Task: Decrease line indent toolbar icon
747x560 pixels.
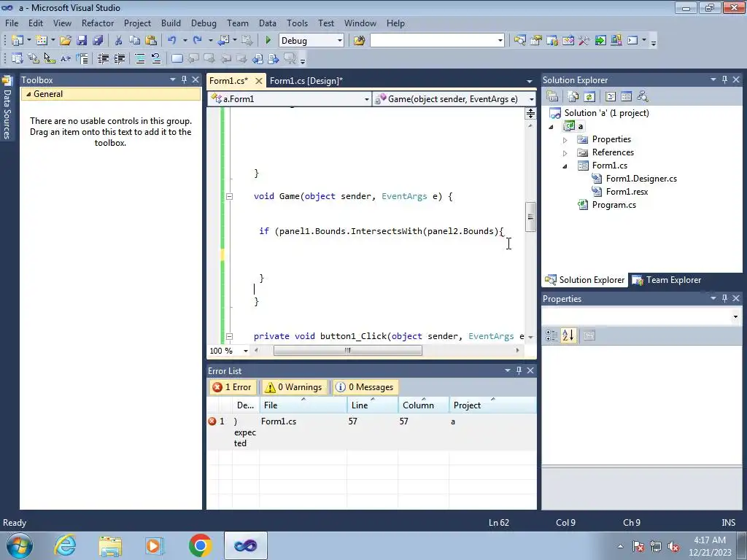Action: point(103,58)
